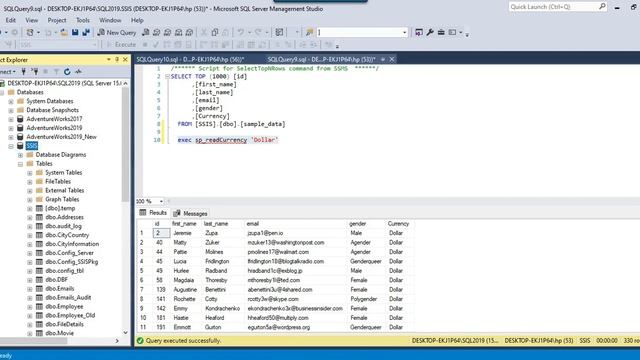Screen dimensions: 640x360
Task: Collapse the SSIS database node
Action: point(11,146)
